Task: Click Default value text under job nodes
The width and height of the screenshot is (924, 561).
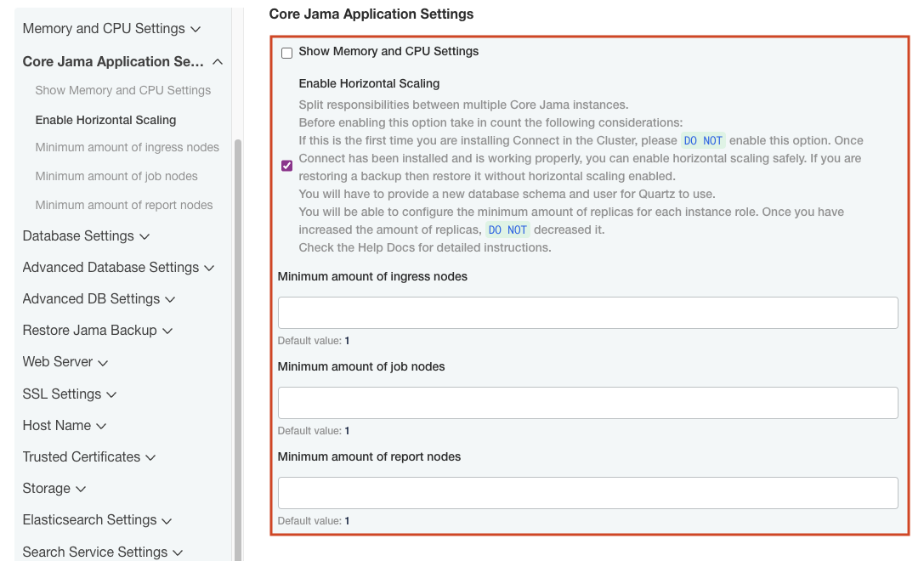Action: (314, 431)
